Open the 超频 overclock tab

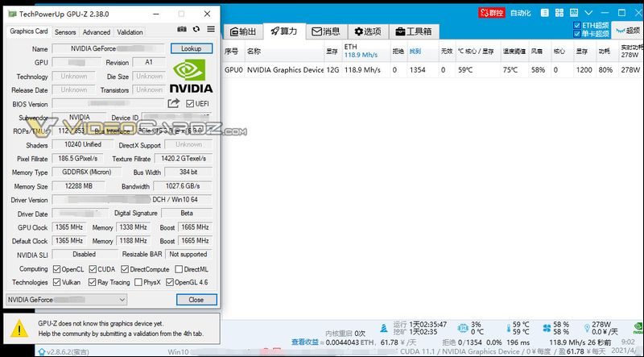(629, 31)
